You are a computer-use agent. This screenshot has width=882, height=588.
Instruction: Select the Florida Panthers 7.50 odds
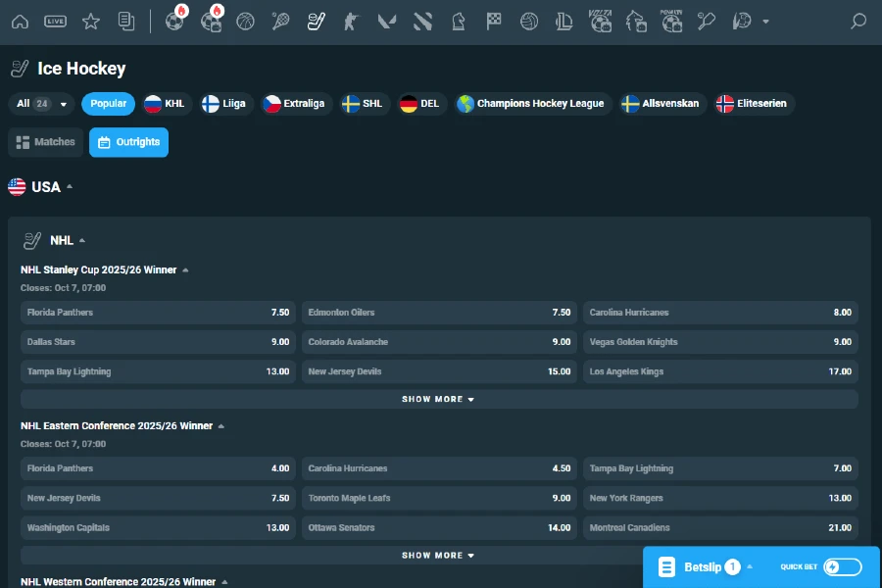click(158, 312)
